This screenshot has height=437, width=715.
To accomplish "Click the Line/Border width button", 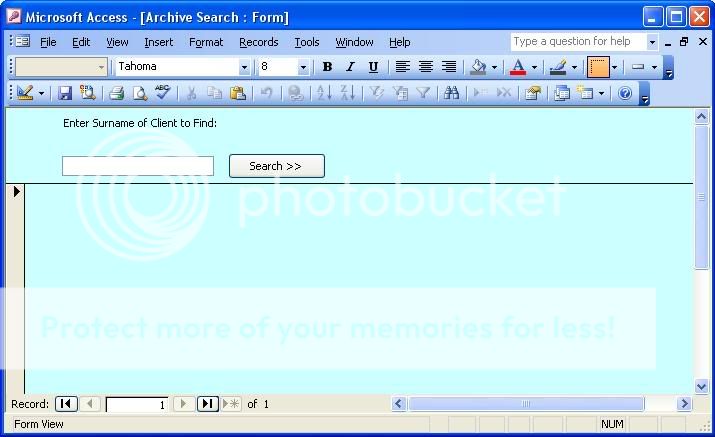I will click(598, 67).
